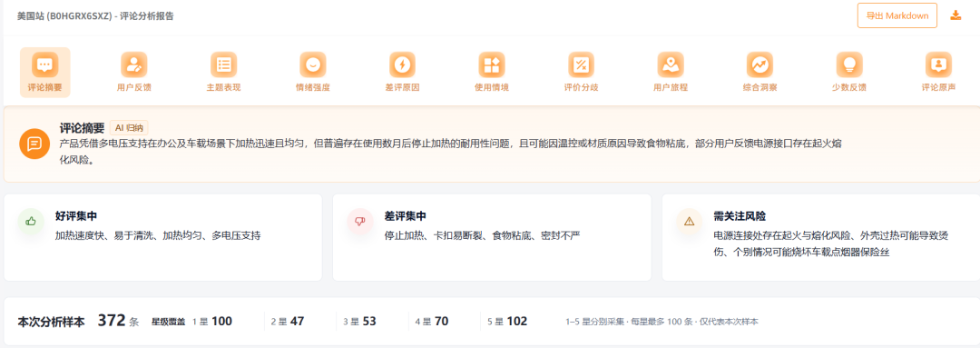Image resolution: width=980 pixels, height=348 pixels.
Task: Open the 用户旅程 map icon
Action: [x=671, y=65]
